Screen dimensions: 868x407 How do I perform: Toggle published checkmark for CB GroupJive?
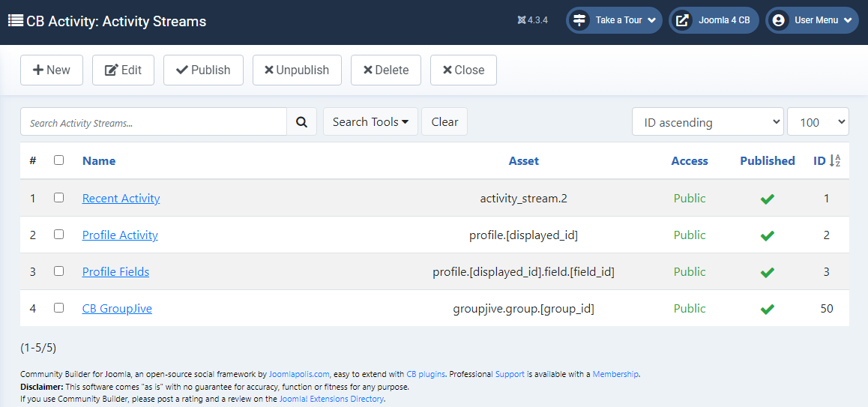[768, 310]
